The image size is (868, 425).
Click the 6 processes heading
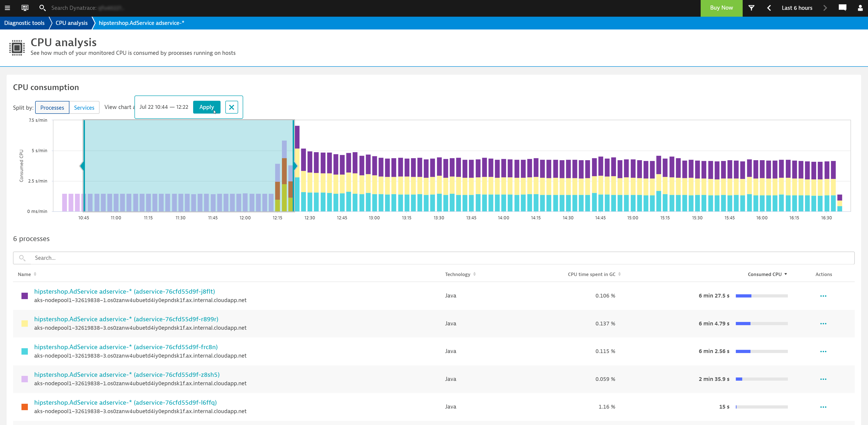click(31, 239)
